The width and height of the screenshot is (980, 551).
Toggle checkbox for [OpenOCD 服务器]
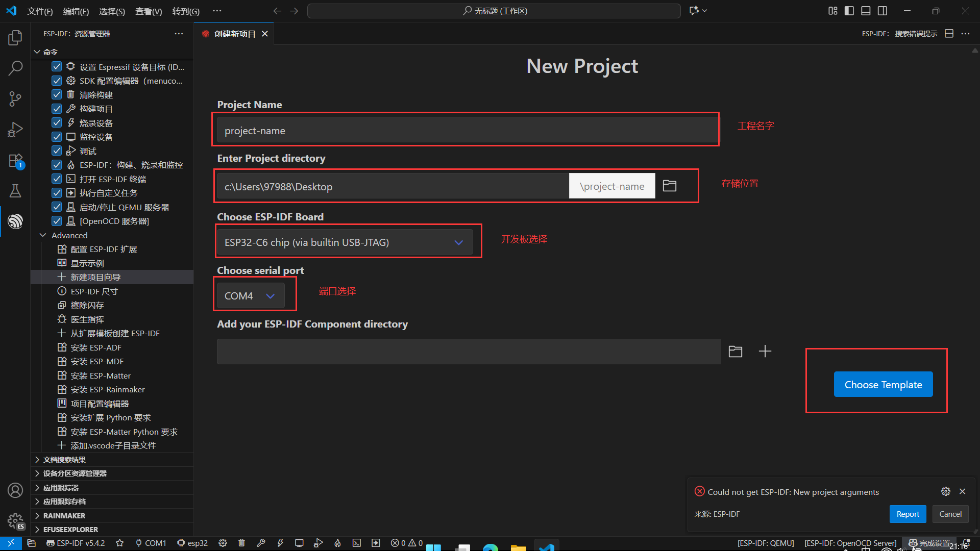pos(57,221)
